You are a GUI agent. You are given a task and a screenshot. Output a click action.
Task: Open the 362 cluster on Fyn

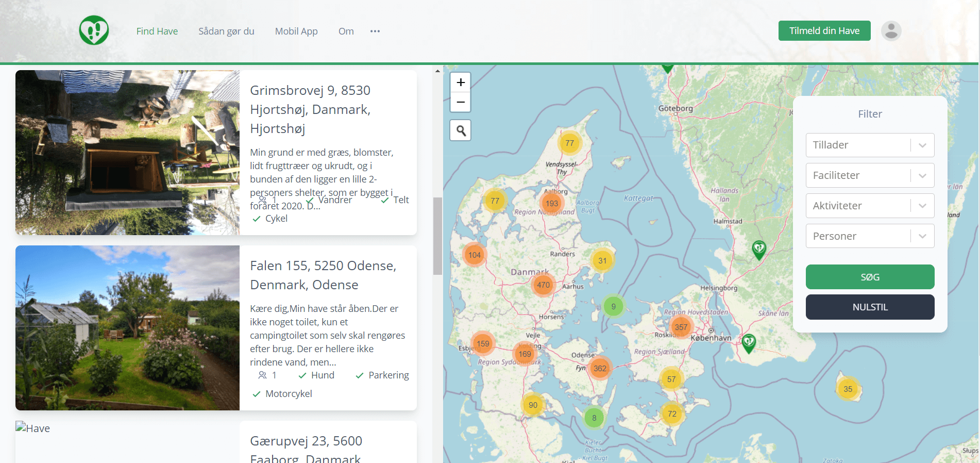point(600,368)
